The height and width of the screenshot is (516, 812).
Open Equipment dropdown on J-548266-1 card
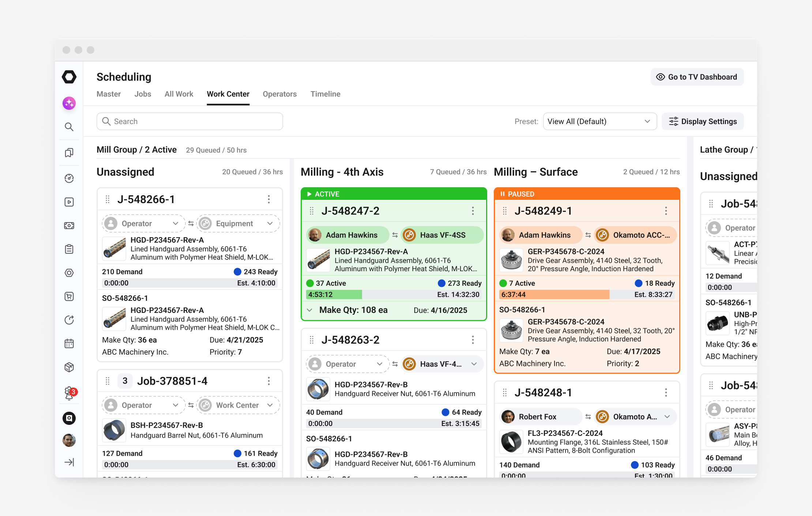[x=238, y=224]
